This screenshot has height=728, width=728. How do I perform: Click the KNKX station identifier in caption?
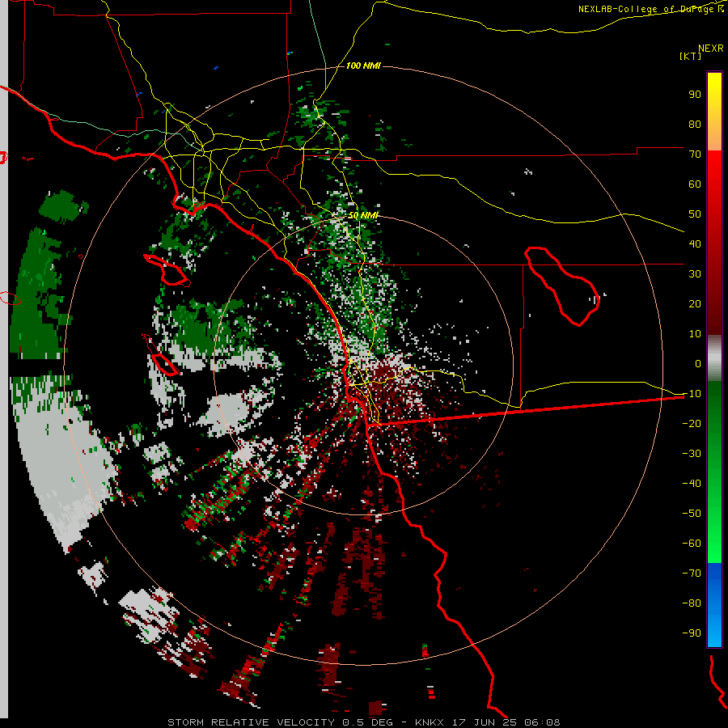click(x=430, y=722)
